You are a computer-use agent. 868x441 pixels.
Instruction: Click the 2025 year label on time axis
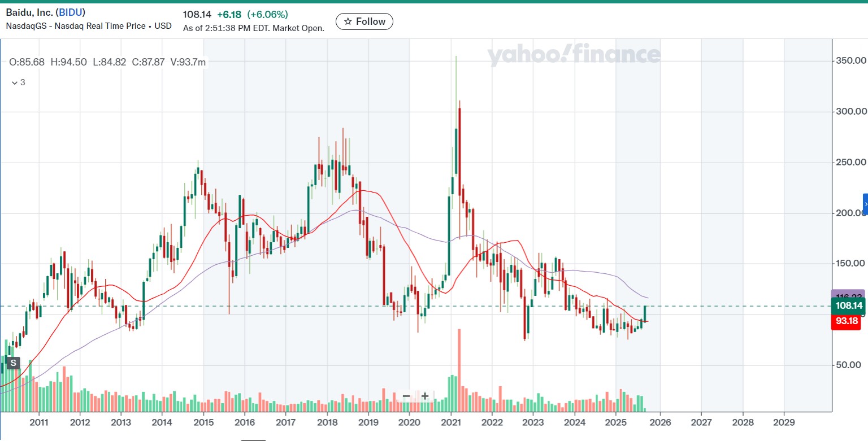click(616, 422)
